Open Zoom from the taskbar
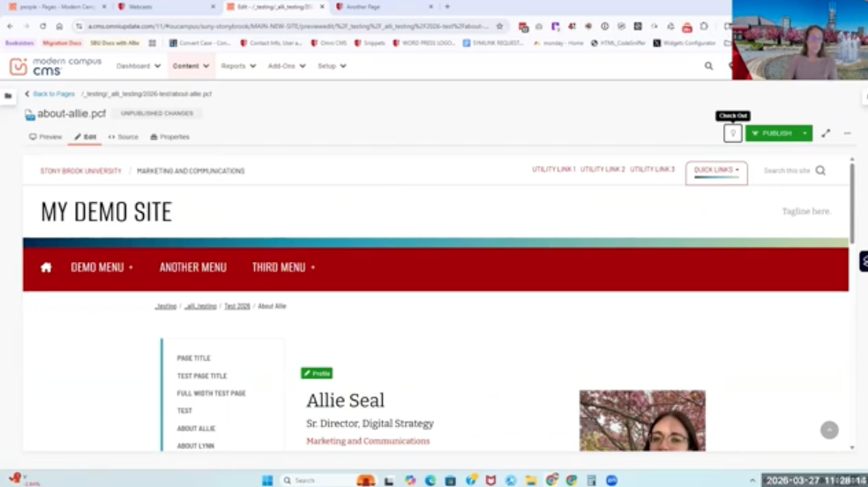 pos(611,480)
